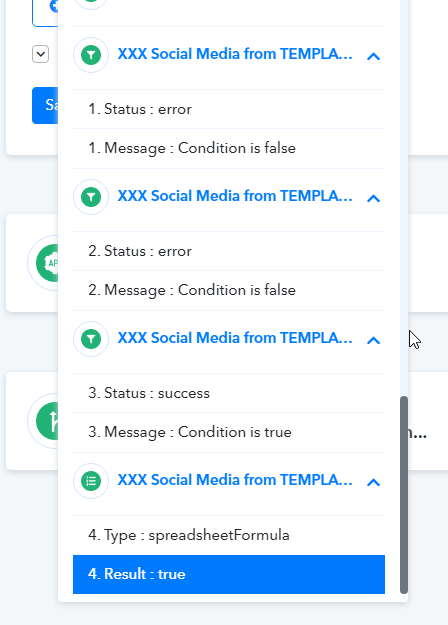This screenshot has height=625, width=448.
Task: Click the third green filter step icon
Action: click(x=91, y=339)
